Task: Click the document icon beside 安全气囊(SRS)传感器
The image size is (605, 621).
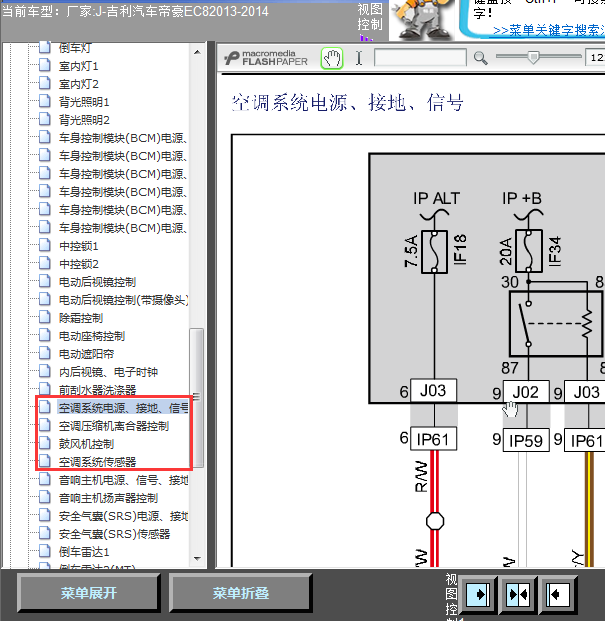Action: [45, 533]
